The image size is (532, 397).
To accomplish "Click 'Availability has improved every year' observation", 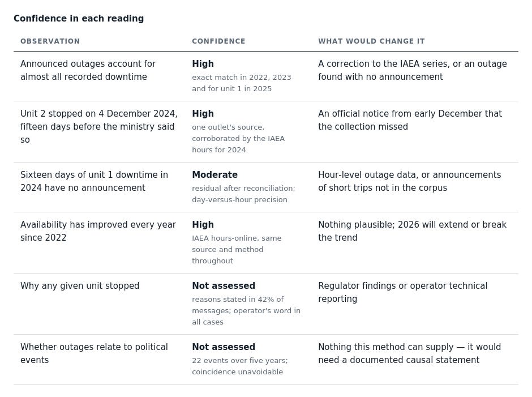I will pyautogui.click(x=98, y=231).
